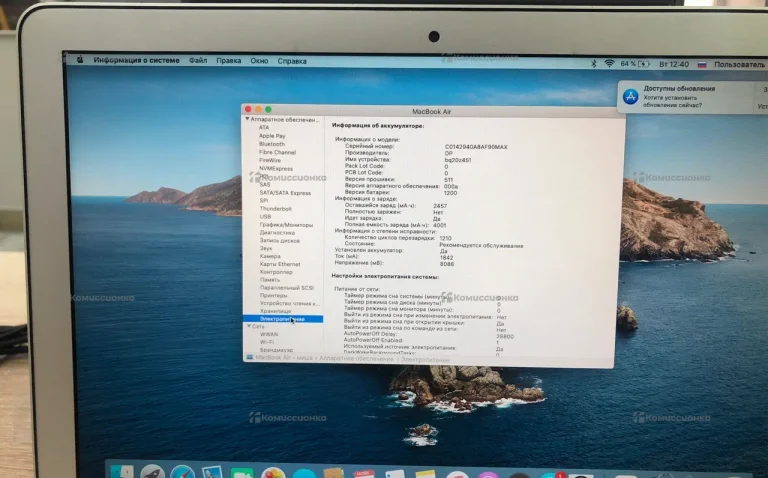
Task: Select SAS in the sidebar
Action: pyautogui.click(x=265, y=185)
